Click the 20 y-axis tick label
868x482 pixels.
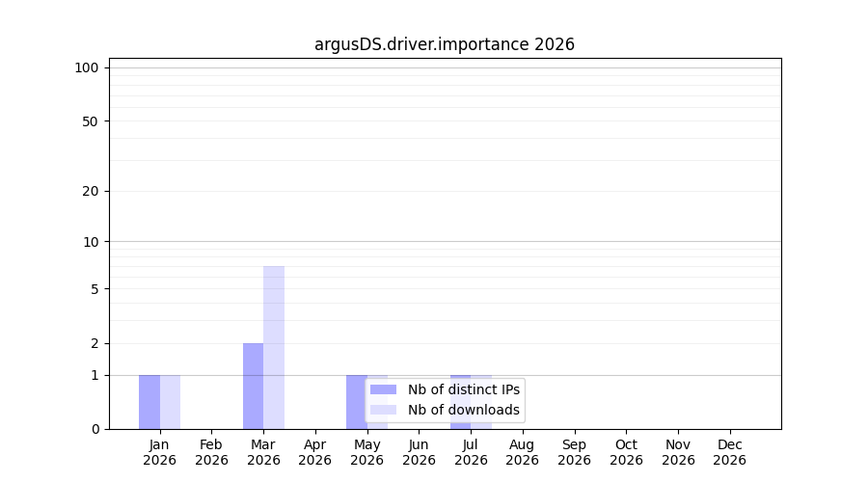pos(91,192)
